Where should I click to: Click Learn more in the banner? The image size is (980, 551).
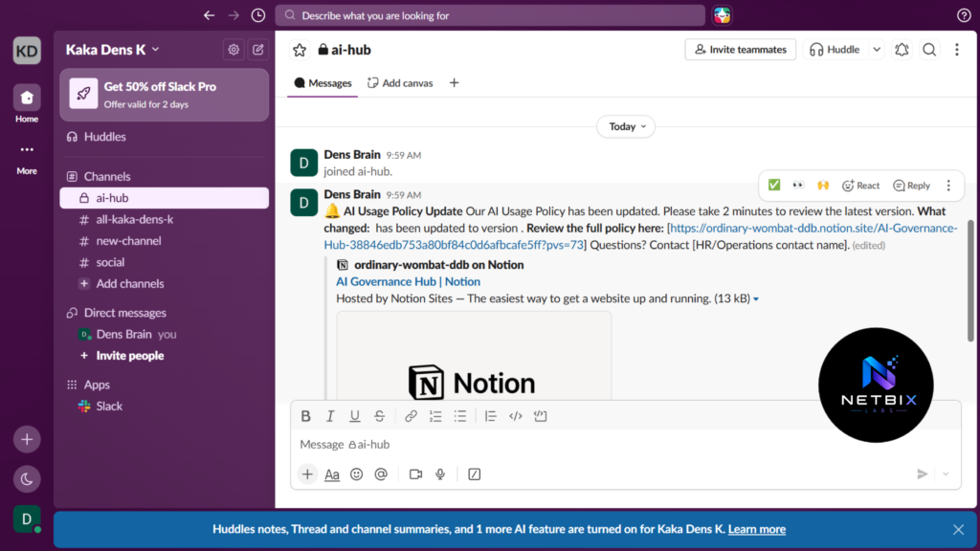point(757,529)
